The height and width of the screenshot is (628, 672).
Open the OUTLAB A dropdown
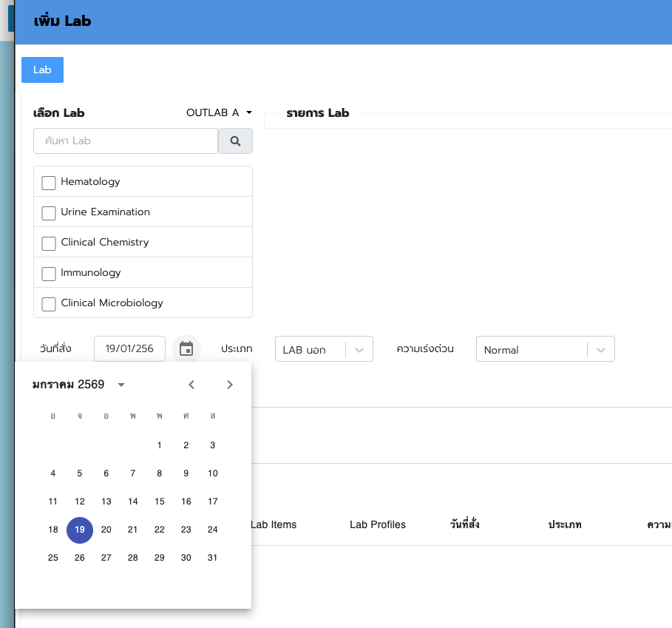[219, 112]
